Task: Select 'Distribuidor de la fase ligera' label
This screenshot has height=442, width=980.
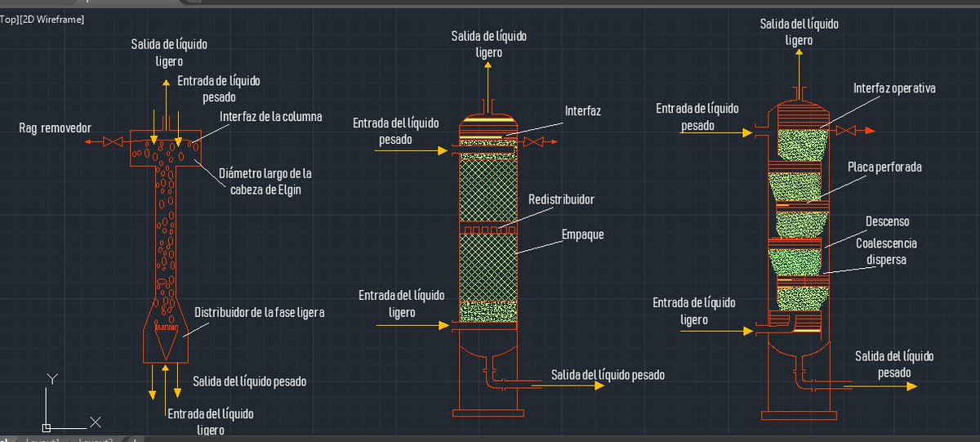Action: point(260,312)
